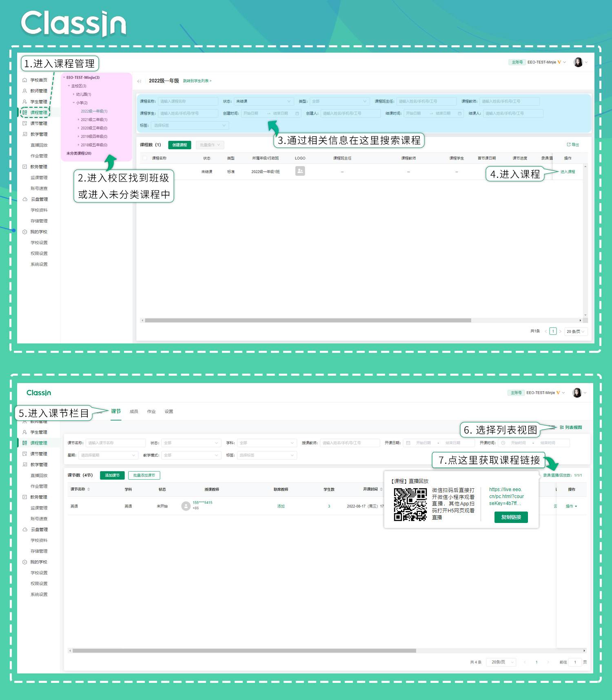Open the 批量操作 dropdown
The height and width of the screenshot is (700, 612).
(x=210, y=145)
